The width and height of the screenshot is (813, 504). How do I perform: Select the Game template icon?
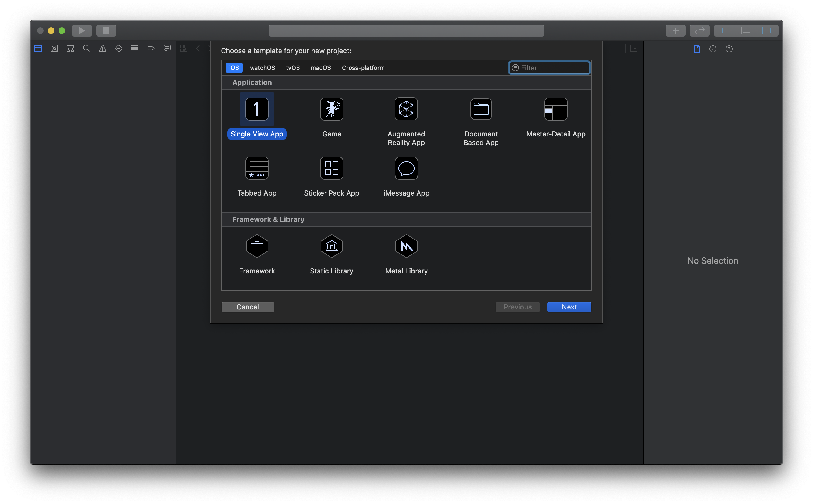[x=331, y=109]
